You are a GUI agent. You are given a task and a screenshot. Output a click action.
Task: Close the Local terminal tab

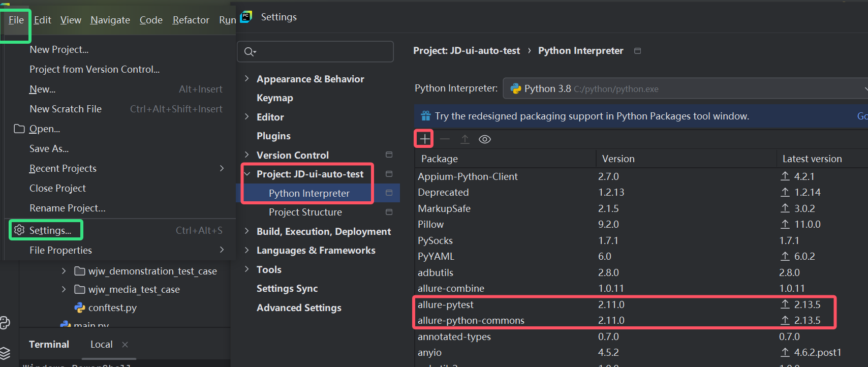pos(125,345)
